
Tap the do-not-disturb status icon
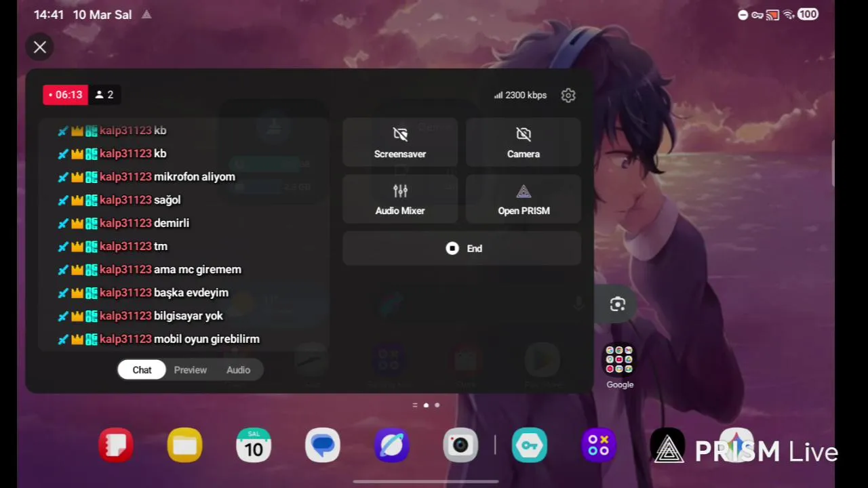point(743,15)
